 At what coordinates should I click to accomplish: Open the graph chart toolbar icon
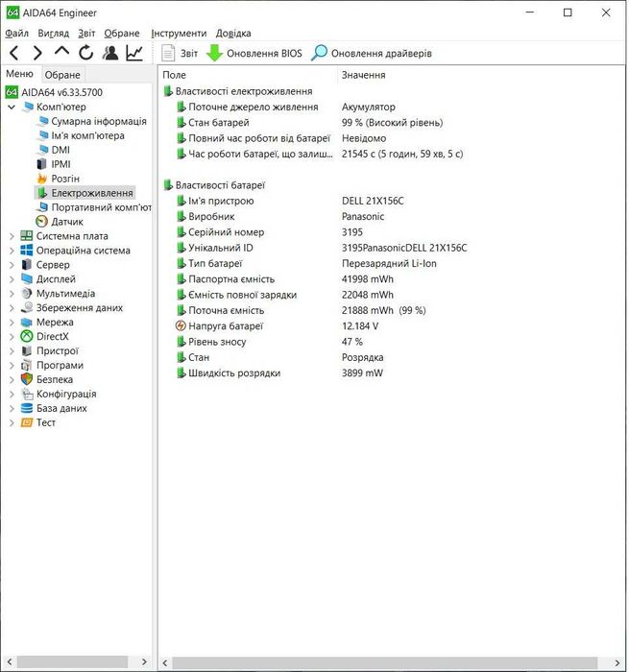click(x=134, y=53)
